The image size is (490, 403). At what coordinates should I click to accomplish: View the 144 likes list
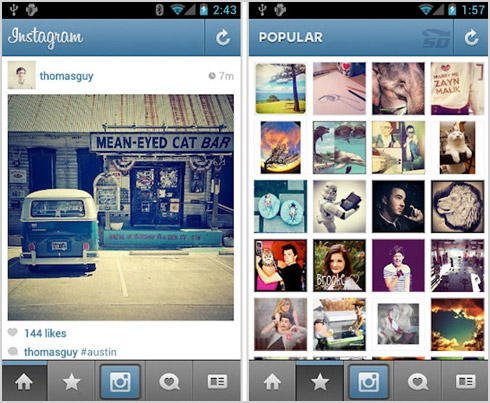point(45,333)
